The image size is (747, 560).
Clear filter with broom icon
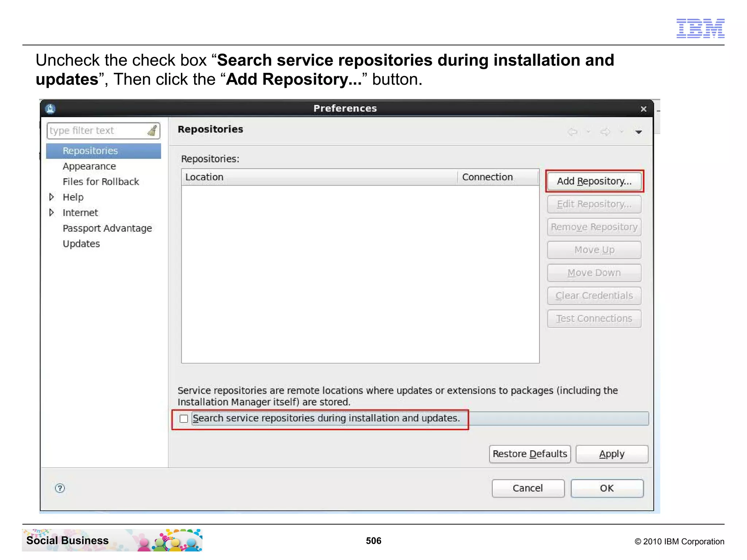pos(152,131)
